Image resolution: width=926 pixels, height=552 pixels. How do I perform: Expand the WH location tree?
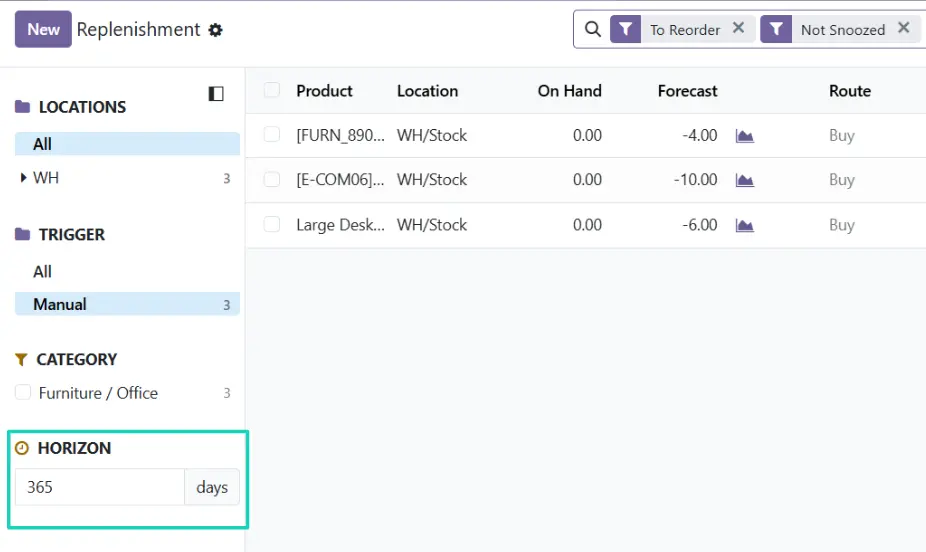23,178
